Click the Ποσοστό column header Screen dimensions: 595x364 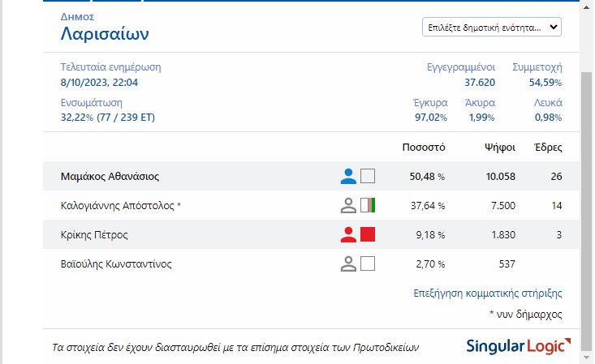coord(424,148)
